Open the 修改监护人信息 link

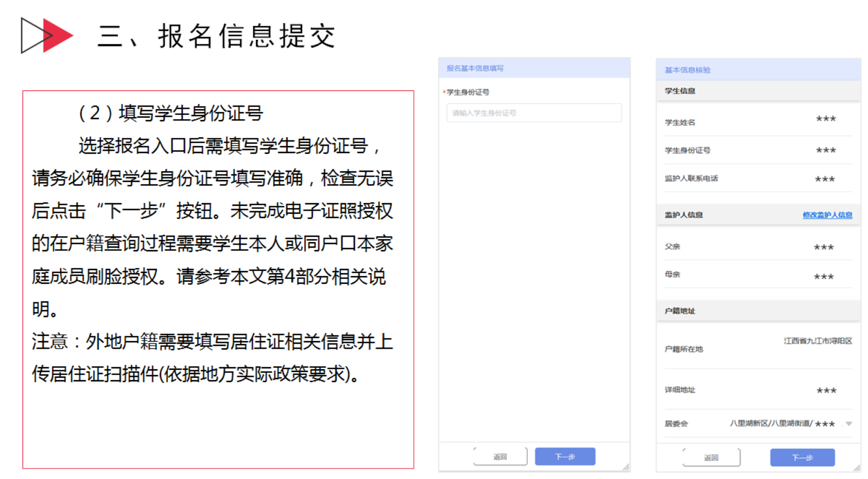(x=827, y=215)
